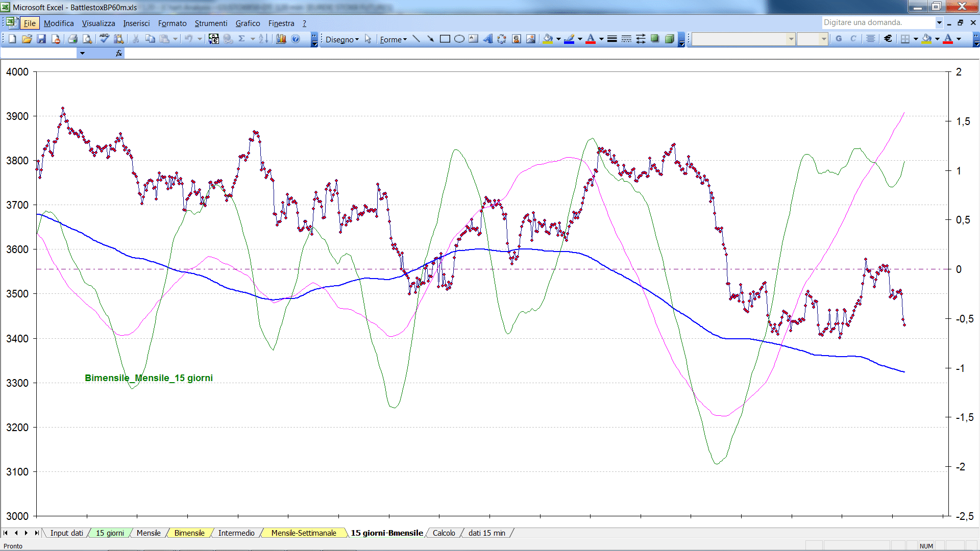Click the Dash Style icon
980x551 pixels.
tap(626, 39)
